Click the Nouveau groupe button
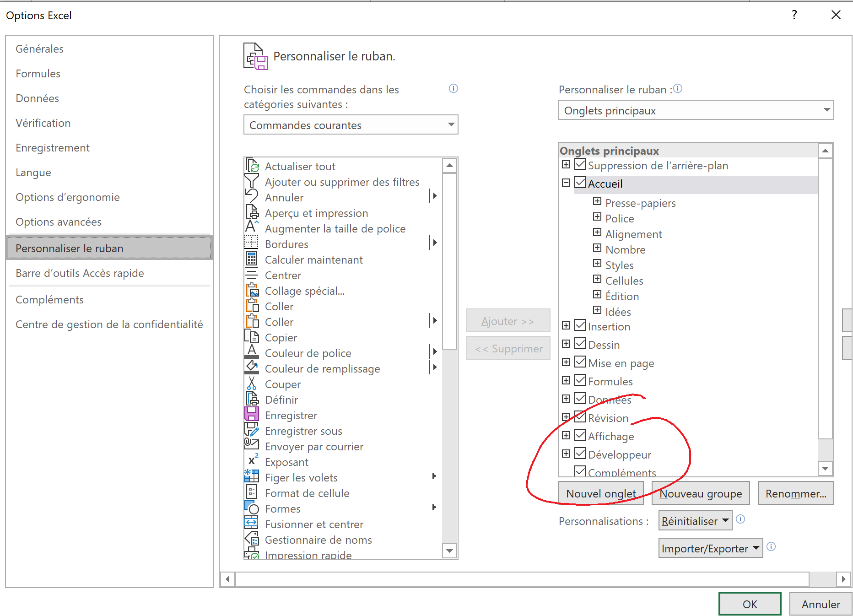853x616 pixels. click(701, 493)
